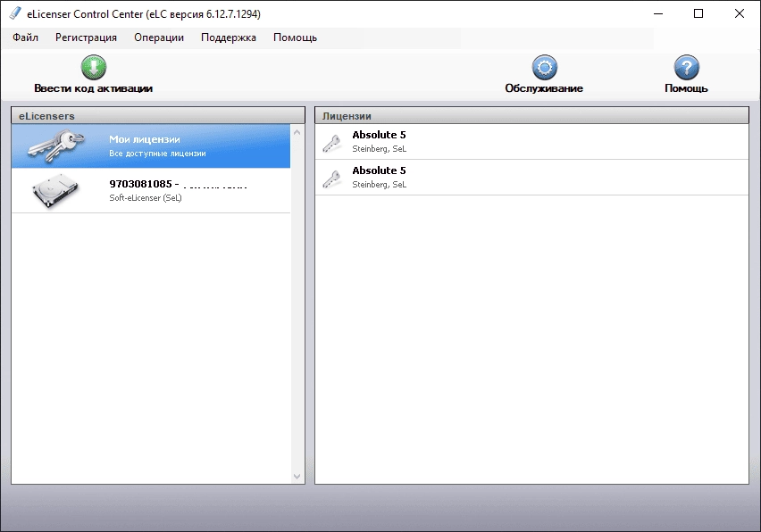Minimize the eLicenser Control Center window
The width and height of the screenshot is (761, 532).
pos(658,13)
